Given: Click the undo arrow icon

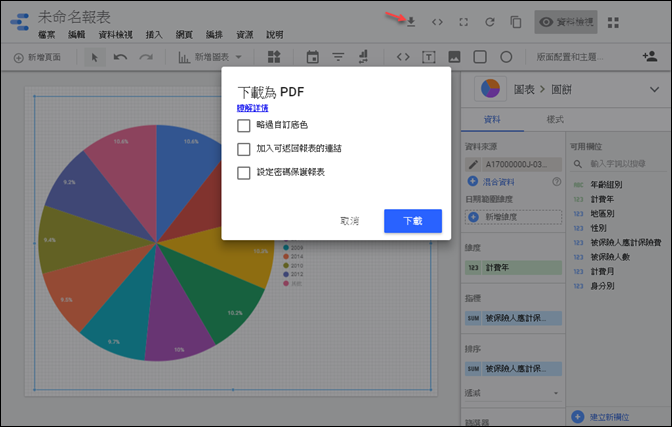Looking at the screenshot, I should (120, 57).
